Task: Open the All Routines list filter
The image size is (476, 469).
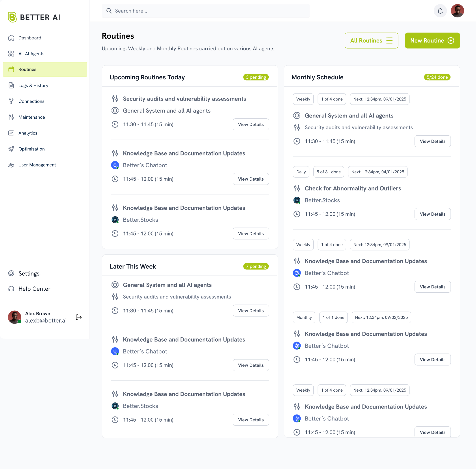Action: 371,41
